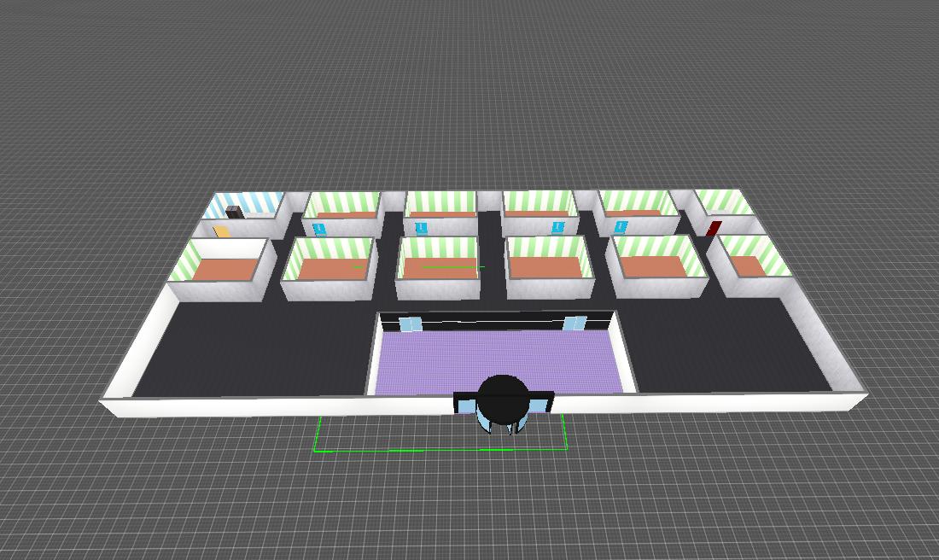Select the leftmost blue door sign
The height and width of the screenshot is (560, 939).
[x=320, y=229]
